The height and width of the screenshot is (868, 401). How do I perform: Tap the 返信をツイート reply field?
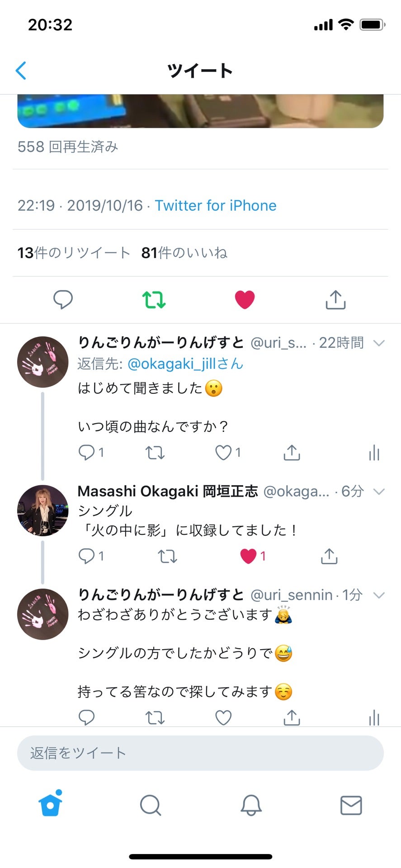point(200,753)
